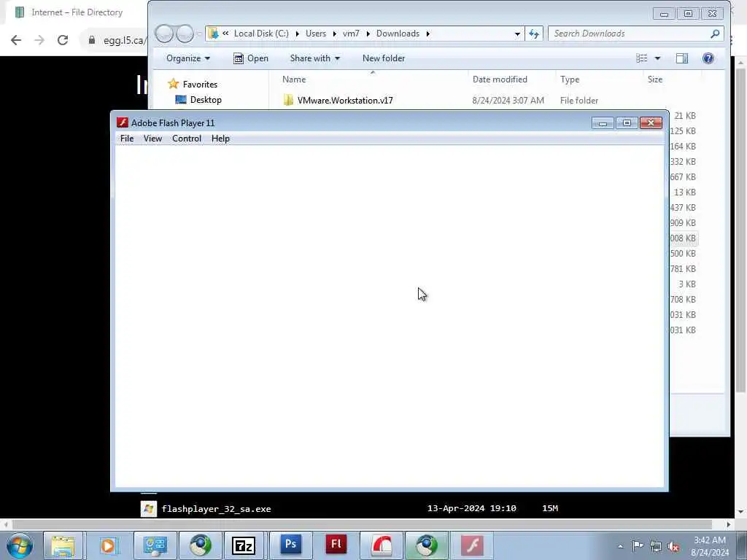Screen dimensions: 747x560
Task: Open the clock showing 3:42 AM
Action: point(709,546)
